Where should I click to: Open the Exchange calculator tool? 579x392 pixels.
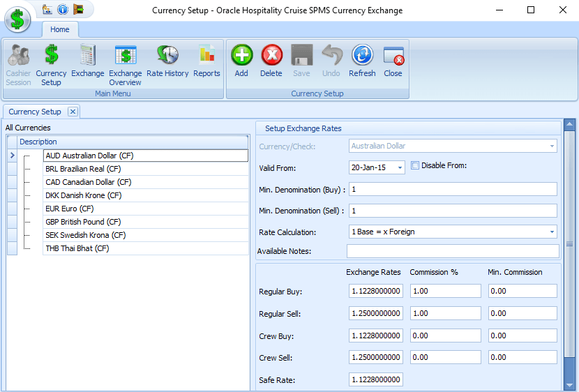tap(88, 61)
